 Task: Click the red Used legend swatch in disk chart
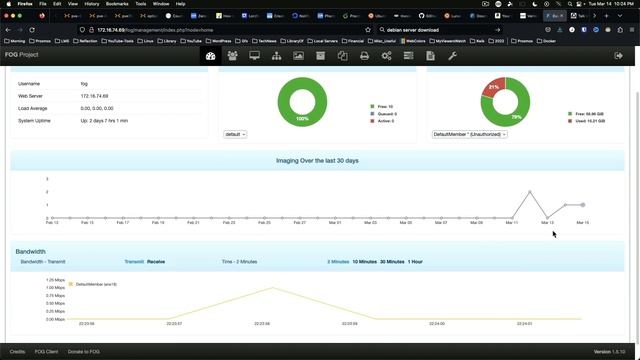[x=570, y=121]
